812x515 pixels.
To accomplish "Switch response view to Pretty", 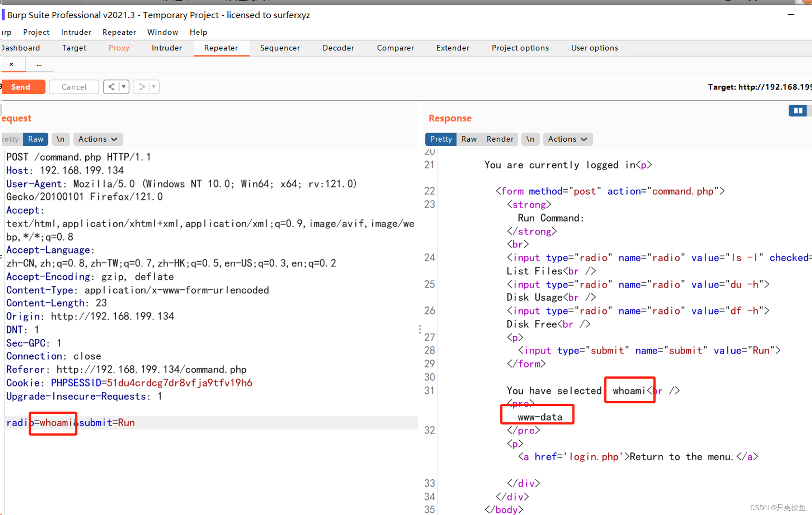I will 441,139.
